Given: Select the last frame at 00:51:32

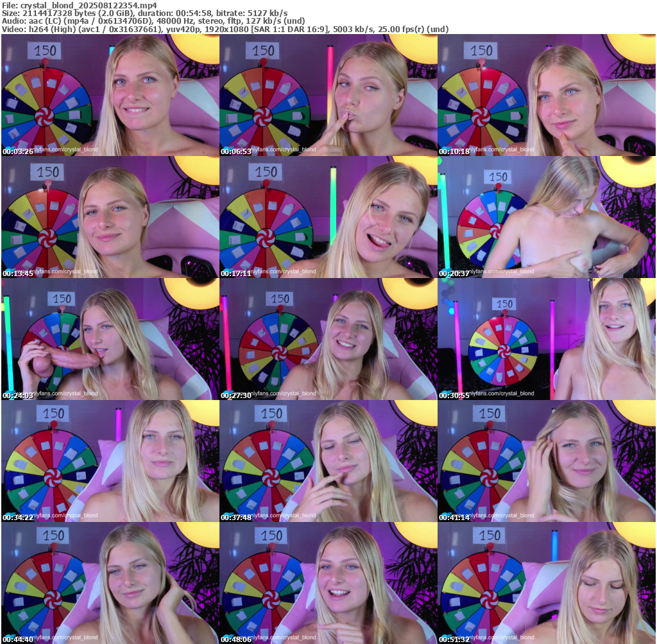Looking at the screenshot, I should coord(547,583).
